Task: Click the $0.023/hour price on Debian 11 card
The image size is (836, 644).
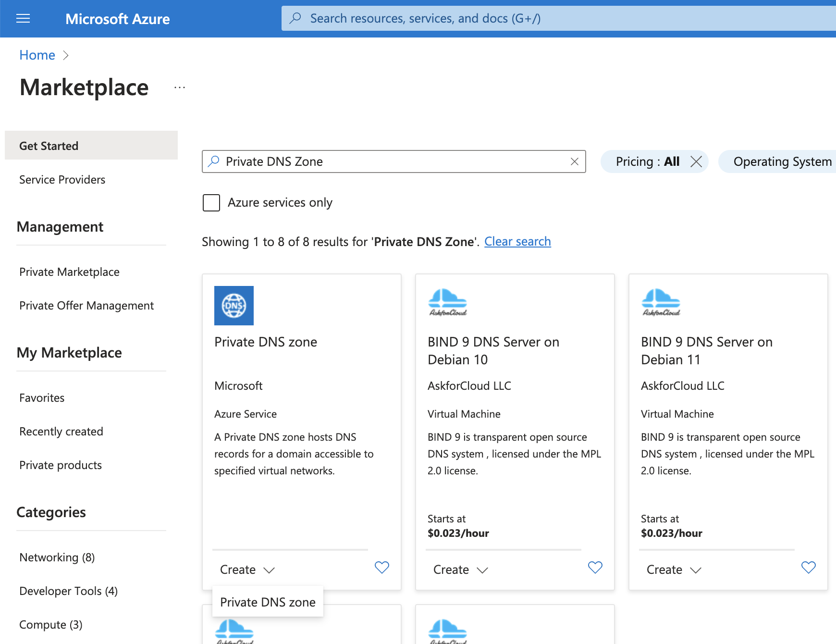Action: coord(672,533)
